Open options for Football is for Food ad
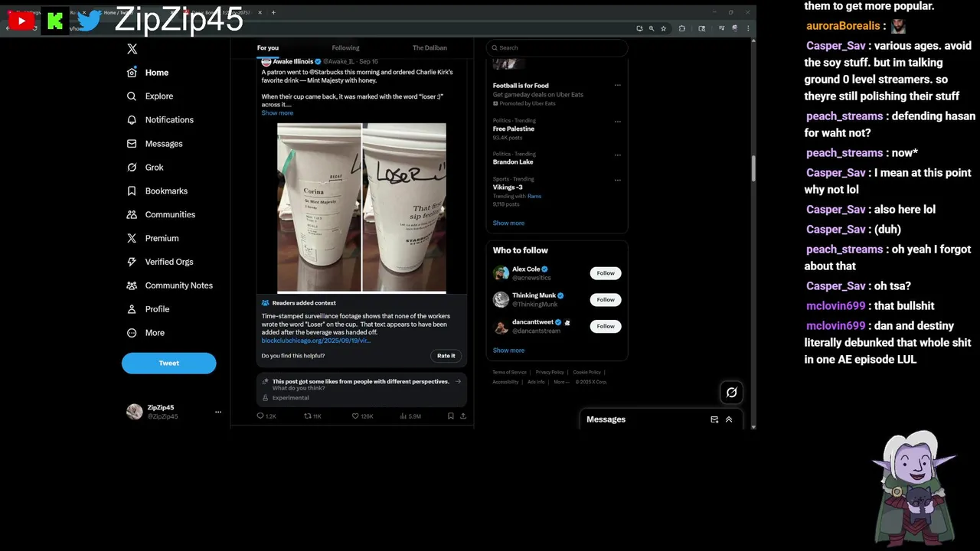Viewport: 980px width, 551px height. (x=617, y=86)
